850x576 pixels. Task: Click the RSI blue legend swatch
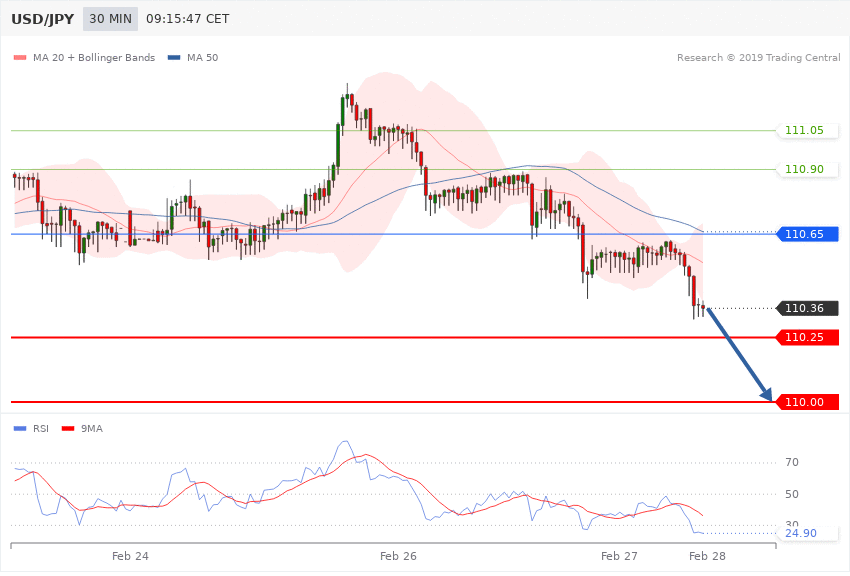(x=20, y=429)
